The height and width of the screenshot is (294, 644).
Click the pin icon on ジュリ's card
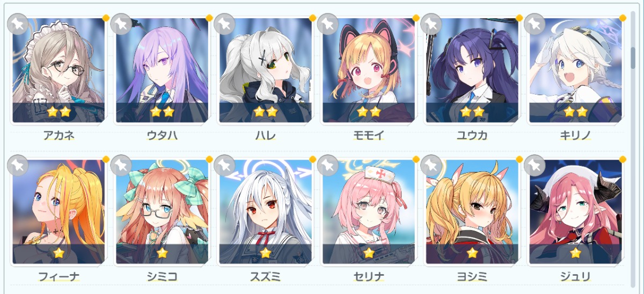click(535, 166)
